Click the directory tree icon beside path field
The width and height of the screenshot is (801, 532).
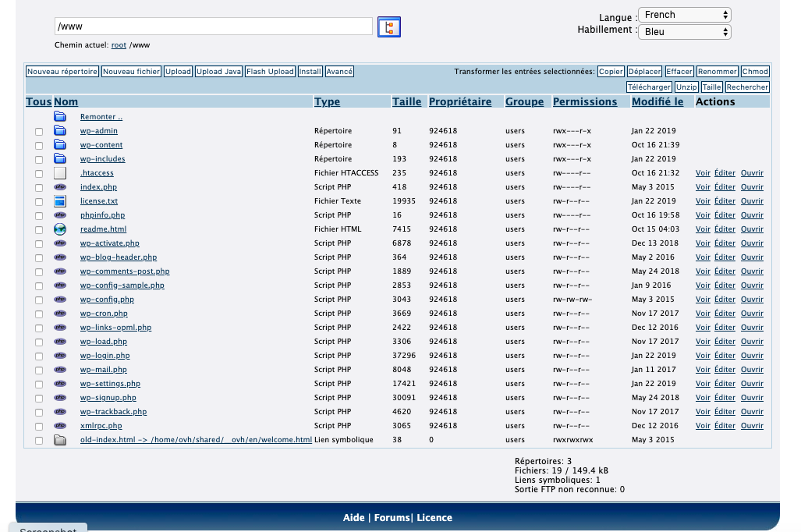tap(388, 27)
